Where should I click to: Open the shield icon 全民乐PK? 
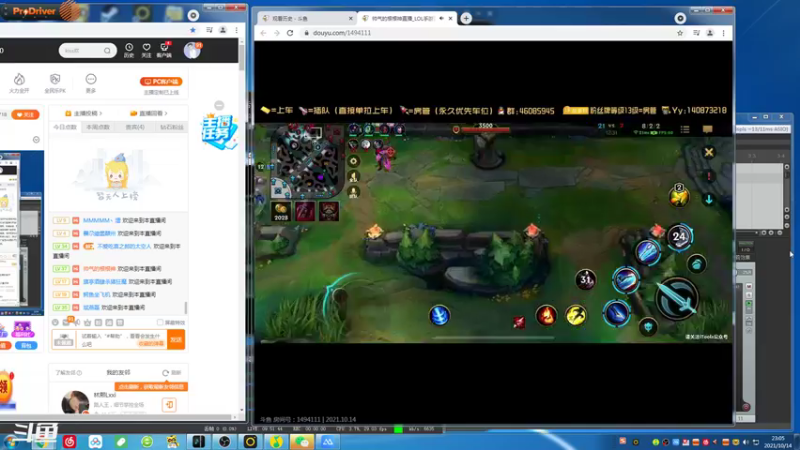point(55,83)
